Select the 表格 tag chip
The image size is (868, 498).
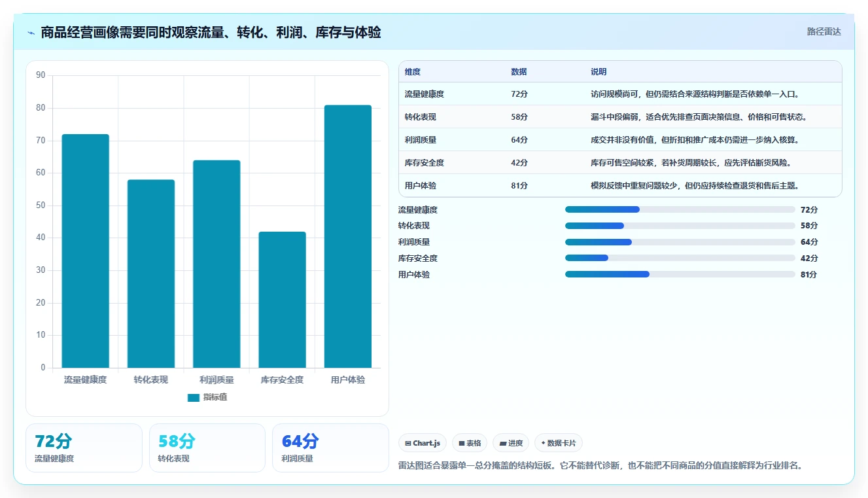pos(470,443)
